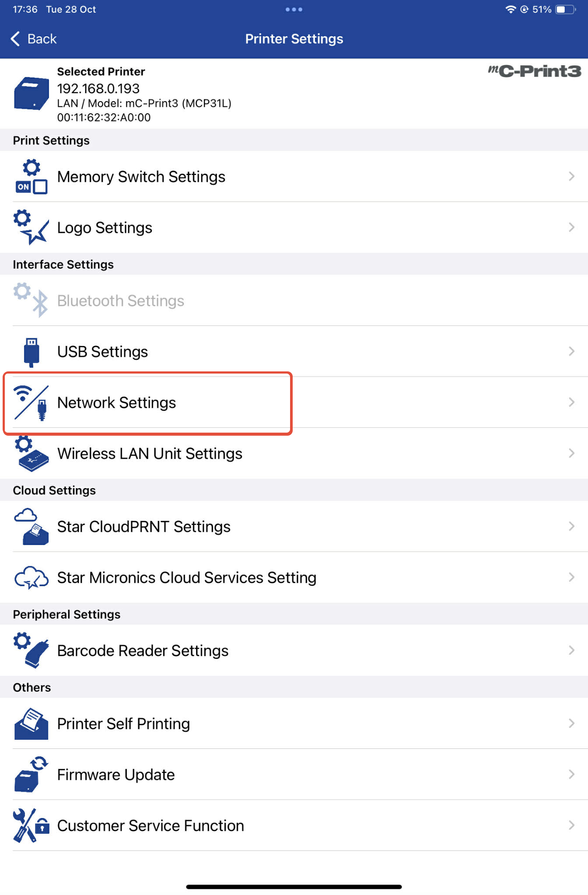Open Star CloudPRNT Settings entry

click(294, 527)
